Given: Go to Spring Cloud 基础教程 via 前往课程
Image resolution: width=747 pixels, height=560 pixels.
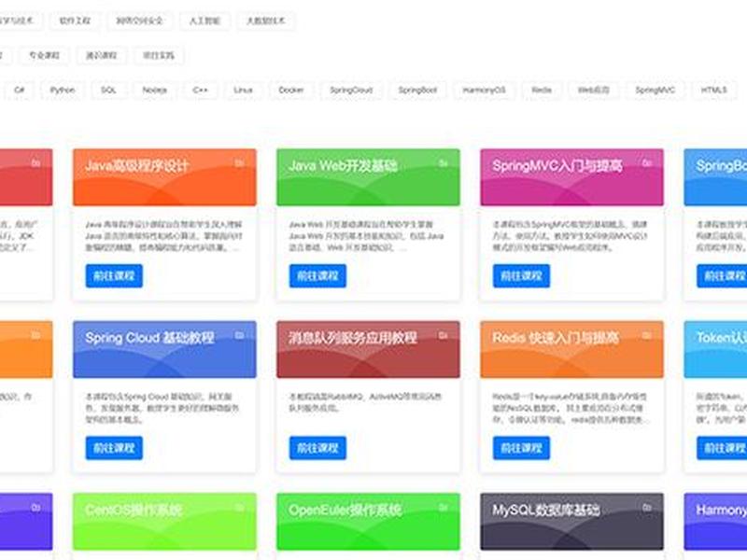Looking at the screenshot, I should 114,448.
